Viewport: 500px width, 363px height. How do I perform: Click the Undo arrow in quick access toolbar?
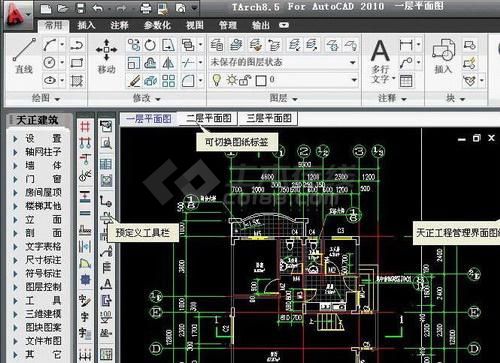98,8
